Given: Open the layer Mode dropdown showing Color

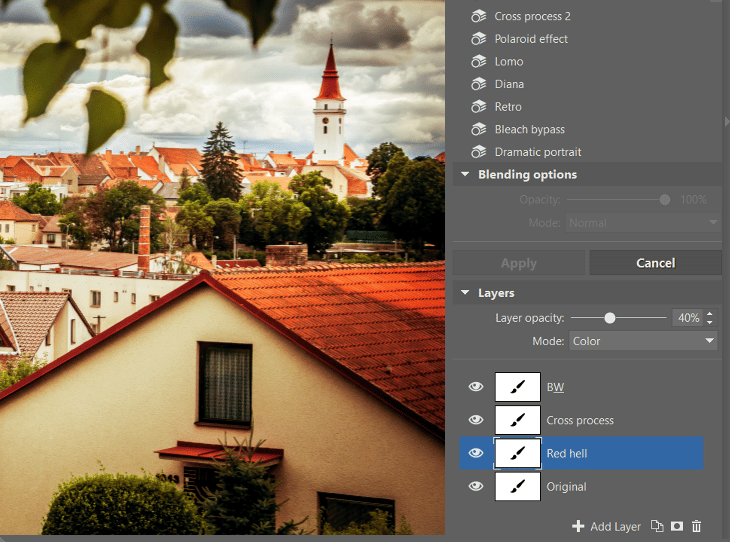Looking at the screenshot, I should (x=643, y=341).
